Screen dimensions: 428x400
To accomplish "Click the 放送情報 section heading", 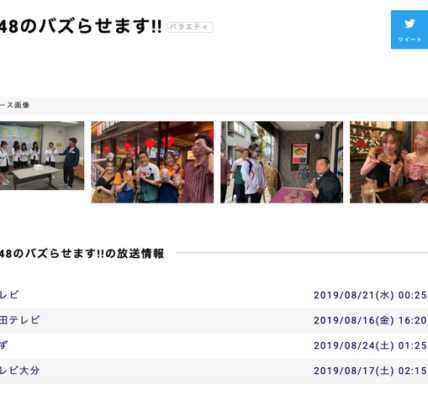I will 82,254.
